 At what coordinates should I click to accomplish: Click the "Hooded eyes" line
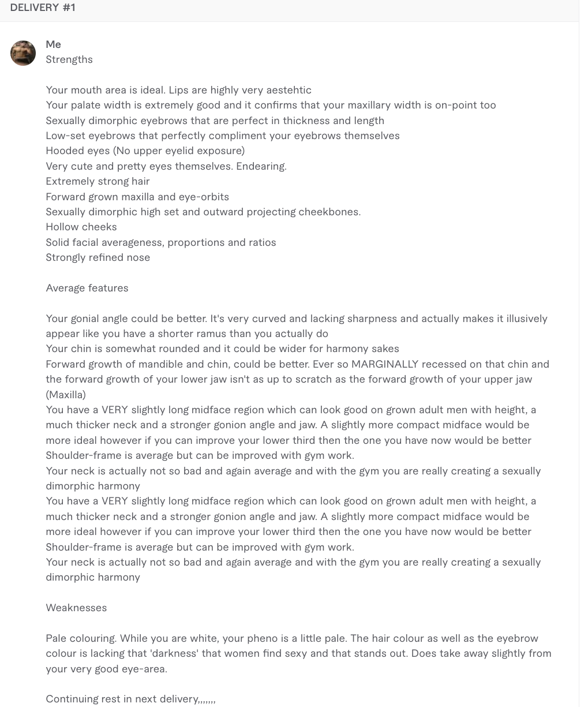point(145,151)
